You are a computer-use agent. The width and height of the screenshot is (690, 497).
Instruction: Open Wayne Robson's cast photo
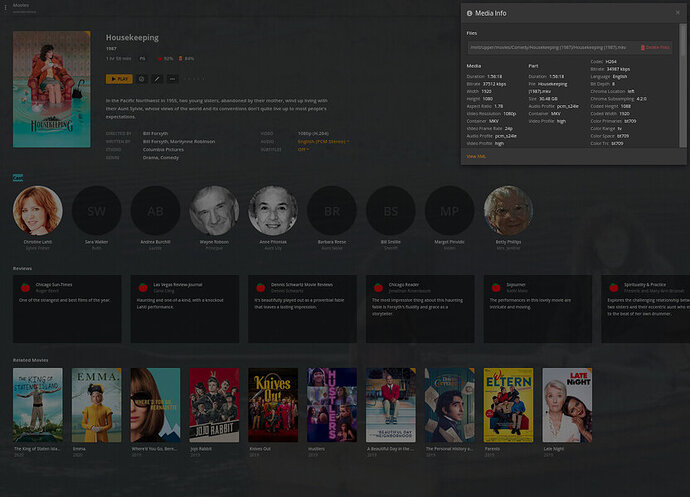tap(214, 210)
